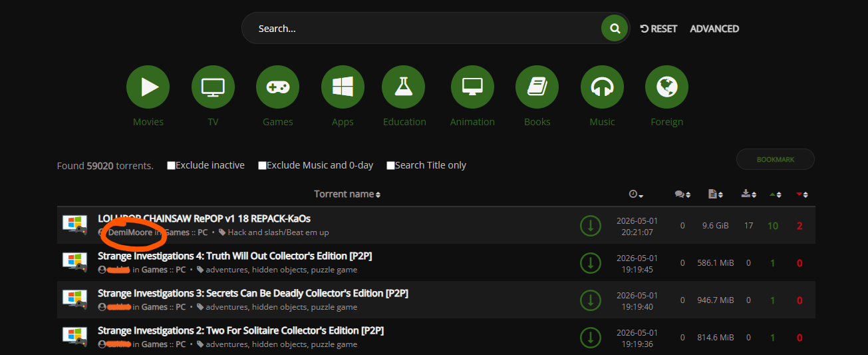
Task: Sort by the green seeders column header
Action: pos(776,194)
